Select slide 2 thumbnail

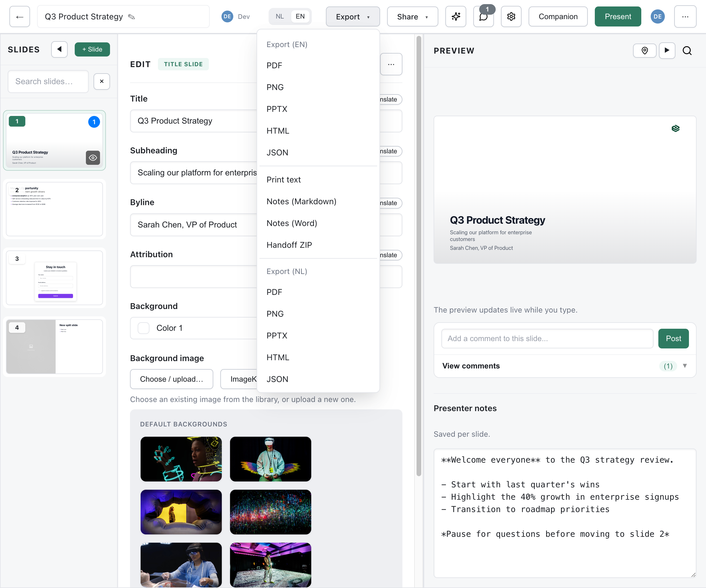[54, 209]
